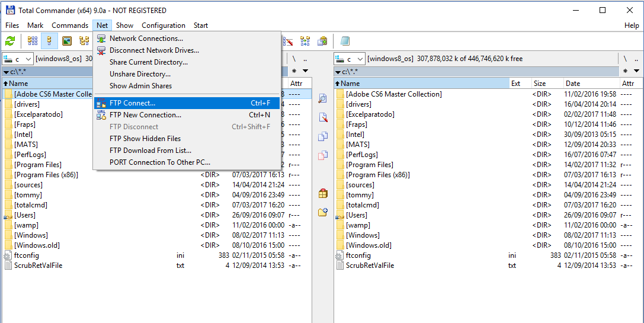Screen dimensions: 644x323
Task: Open the right panel drive selector dropdown
Action: point(350,59)
